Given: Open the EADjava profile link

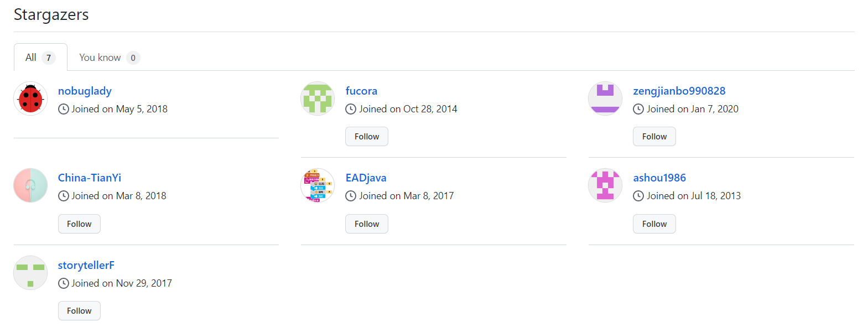Looking at the screenshot, I should point(366,178).
